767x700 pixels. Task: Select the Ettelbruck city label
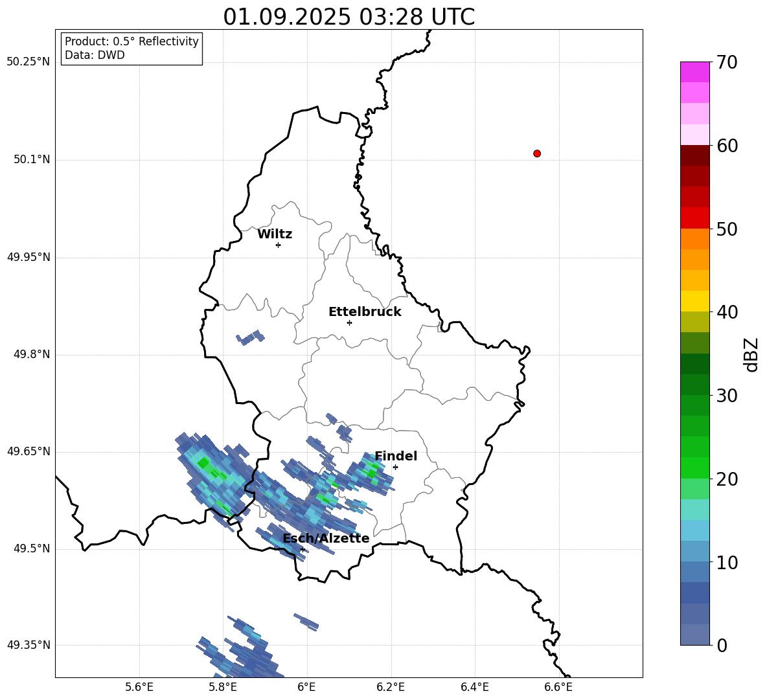pyautogui.click(x=365, y=312)
